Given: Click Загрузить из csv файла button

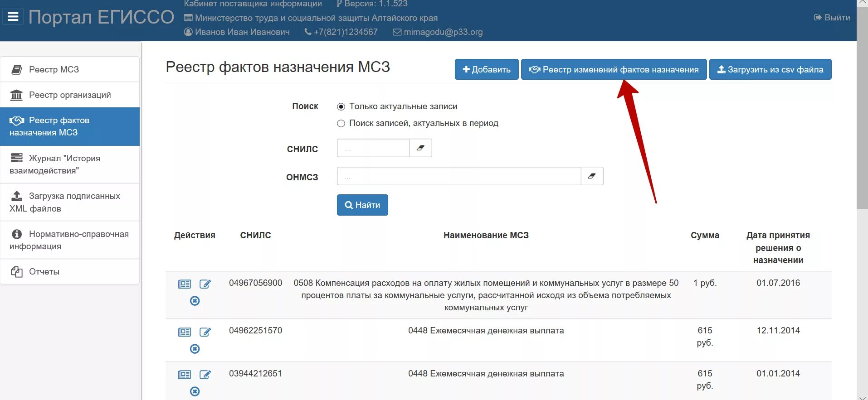Looking at the screenshot, I should [x=770, y=69].
